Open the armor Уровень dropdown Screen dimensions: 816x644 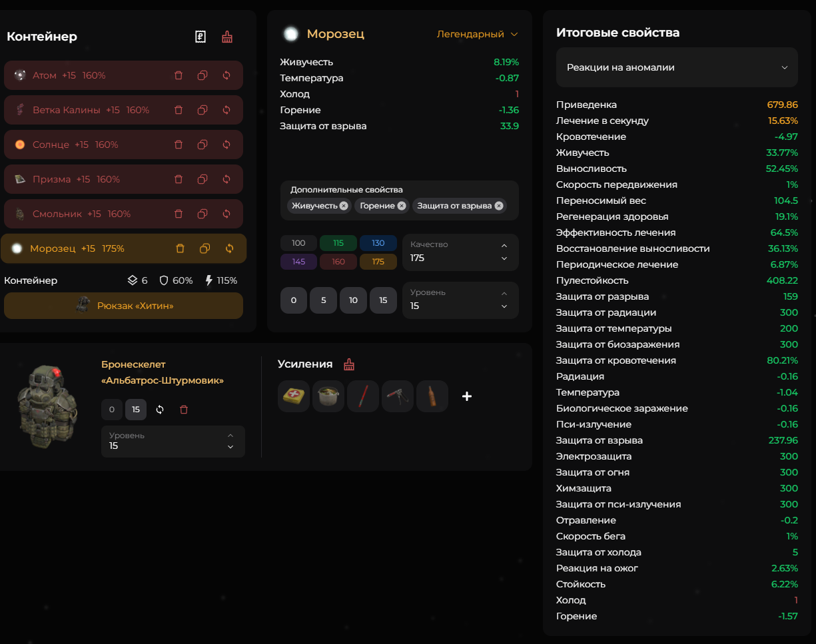click(173, 442)
